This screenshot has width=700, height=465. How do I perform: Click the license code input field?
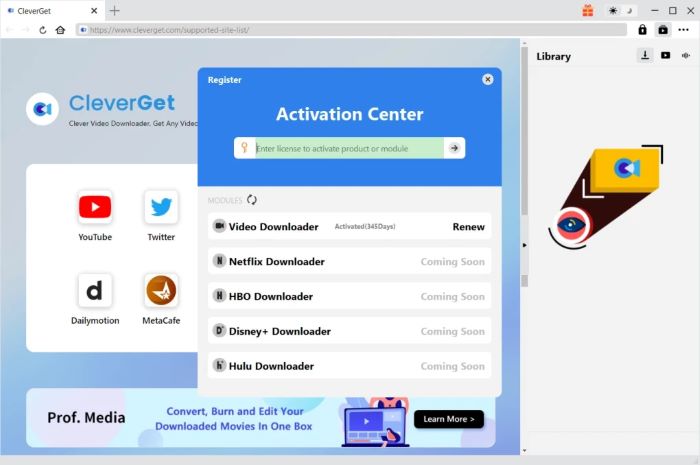click(x=349, y=148)
